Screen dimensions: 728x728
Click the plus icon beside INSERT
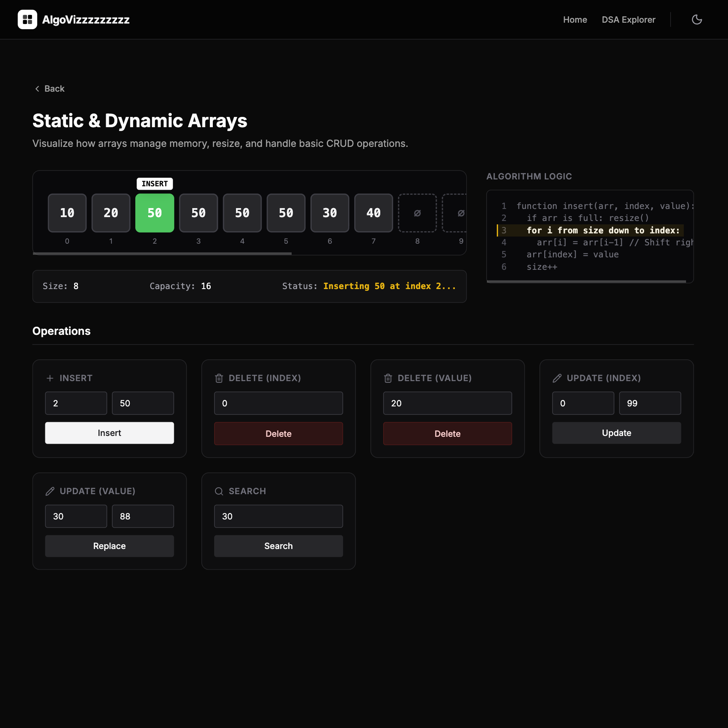click(50, 378)
